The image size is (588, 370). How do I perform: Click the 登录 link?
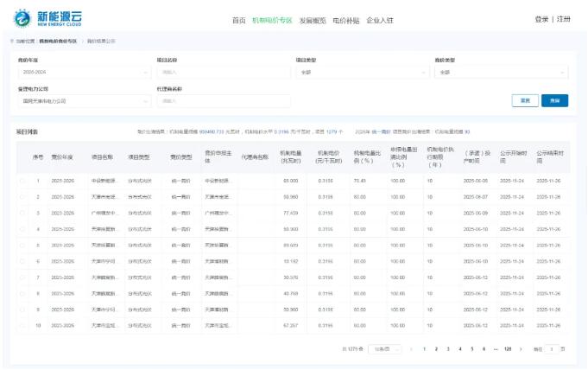coord(541,19)
